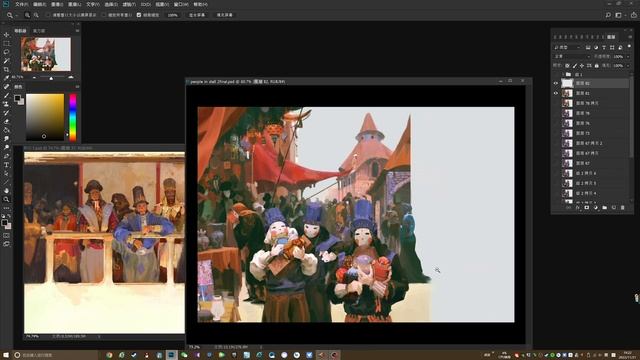
Task: Select the Path Selection tool
Action: (6, 173)
